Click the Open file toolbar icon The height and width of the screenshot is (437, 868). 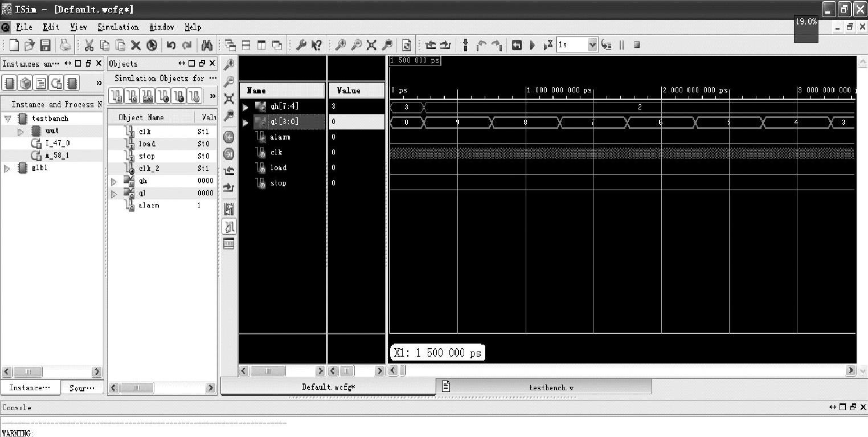tap(30, 45)
